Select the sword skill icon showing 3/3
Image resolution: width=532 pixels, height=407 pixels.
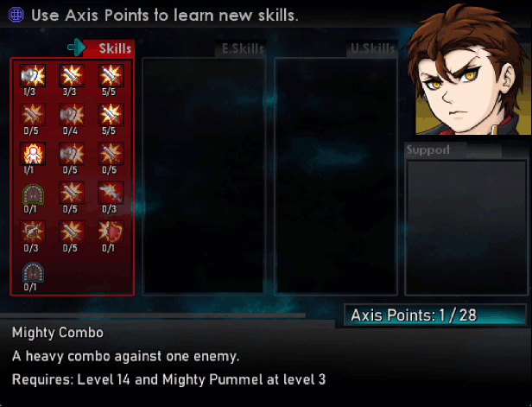point(72,75)
